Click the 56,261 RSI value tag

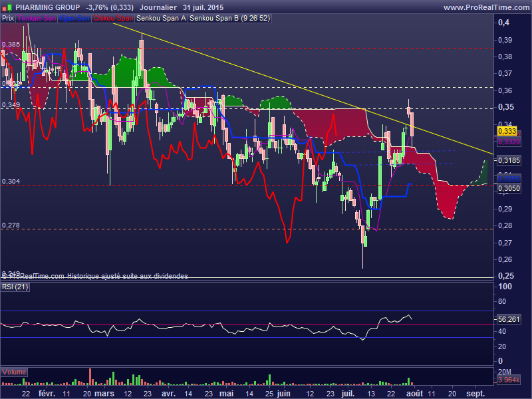click(x=509, y=319)
